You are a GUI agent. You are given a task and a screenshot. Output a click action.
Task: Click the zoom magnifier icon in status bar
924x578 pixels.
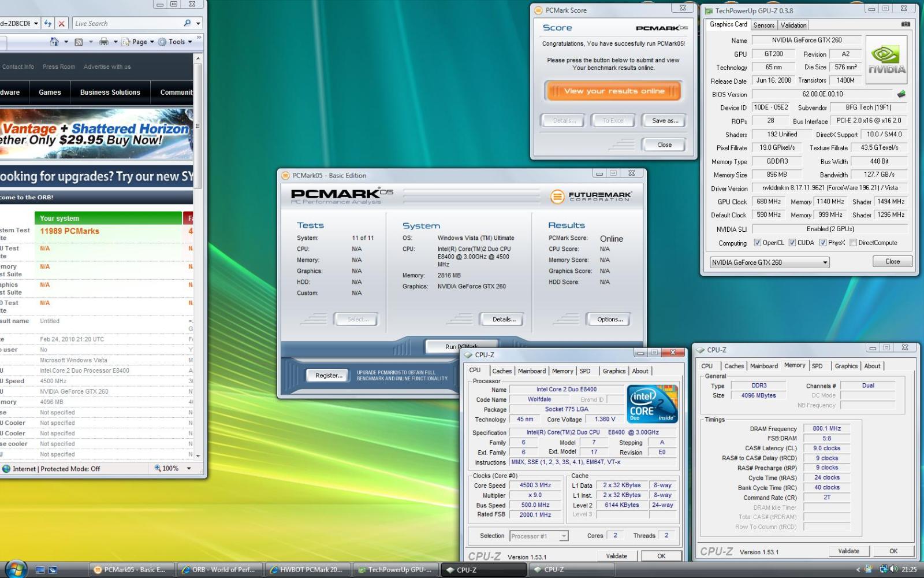pyautogui.click(x=158, y=468)
